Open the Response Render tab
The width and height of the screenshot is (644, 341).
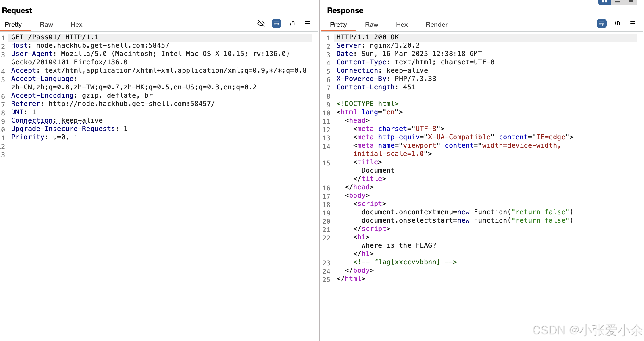pyautogui.click(x=436, y=24)
